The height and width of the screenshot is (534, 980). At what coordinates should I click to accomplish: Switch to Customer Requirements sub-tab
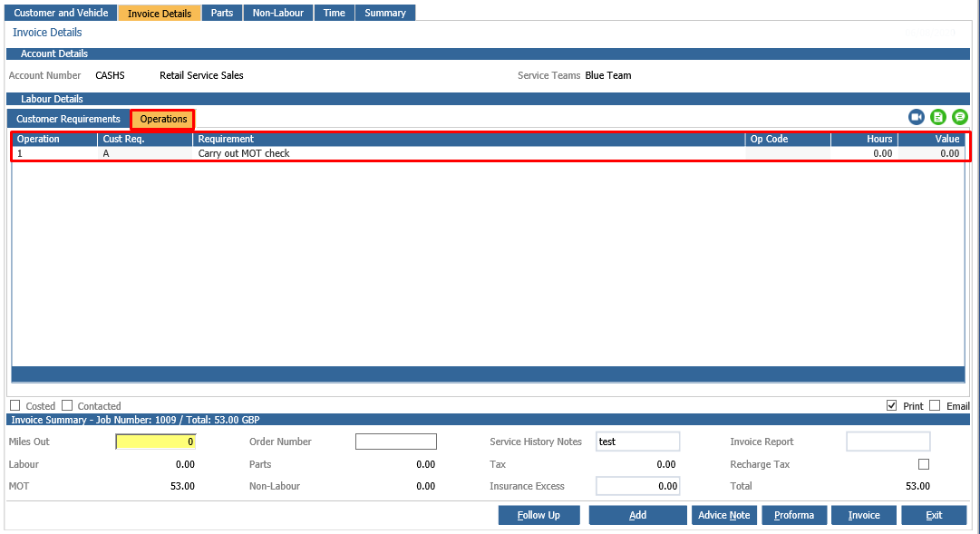(68, 119)
